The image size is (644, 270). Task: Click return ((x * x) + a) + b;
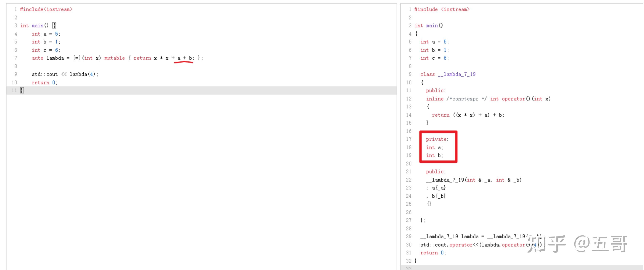pyautogui.click(x=467, y=115)
